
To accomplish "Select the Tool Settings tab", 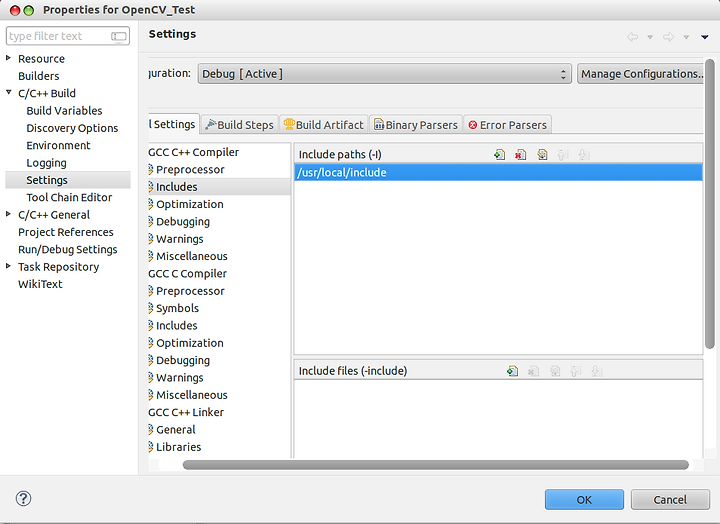I will click(x=174, y=124).
